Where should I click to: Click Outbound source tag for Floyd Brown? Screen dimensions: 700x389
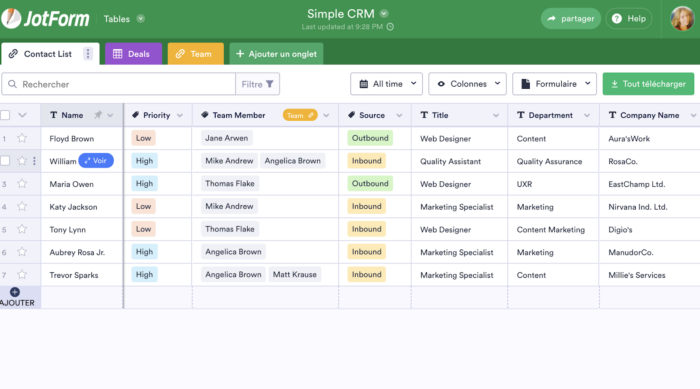click(x=370, y=138)
